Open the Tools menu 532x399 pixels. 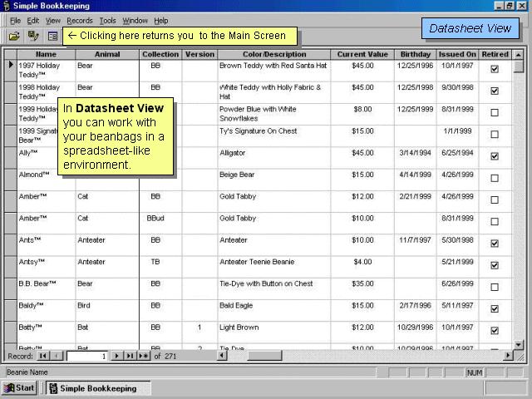pos(107,20)
